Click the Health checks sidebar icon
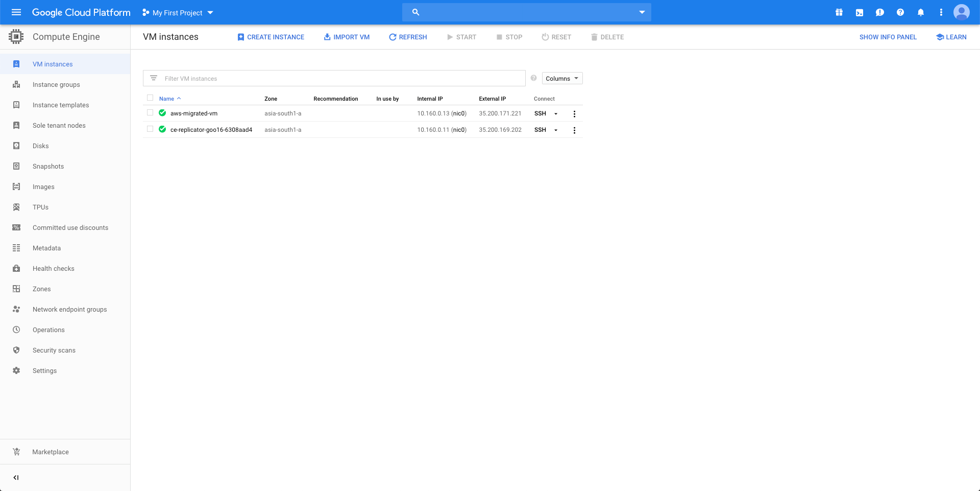Screen dimensions: 980x491 click(16, 268)
